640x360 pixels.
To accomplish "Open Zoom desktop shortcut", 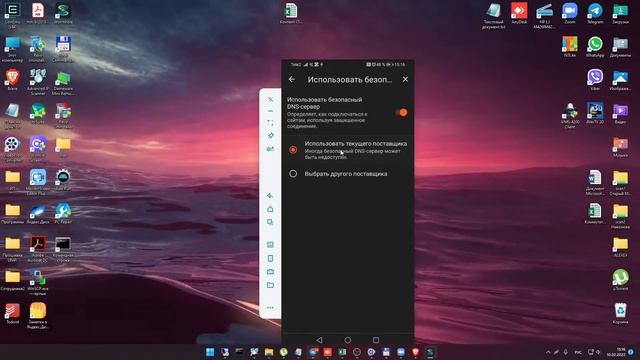I will [569, 13].
